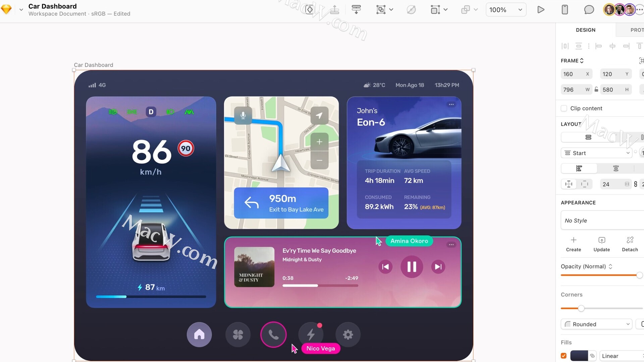Viewport: 644px width, 362px height.
Task: Click the Edit vector path toolbar icon
Action: 411,10
